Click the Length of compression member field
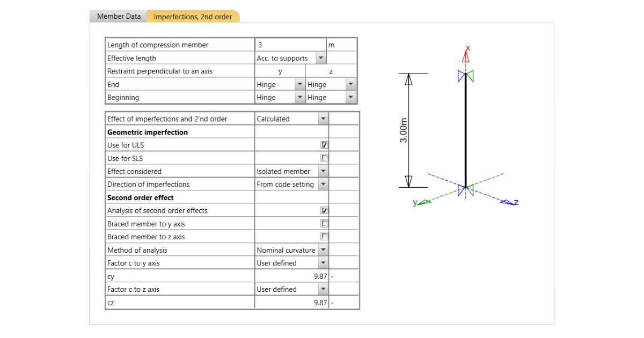Viewport: 644px width, 338px height. tap(290, 44)
